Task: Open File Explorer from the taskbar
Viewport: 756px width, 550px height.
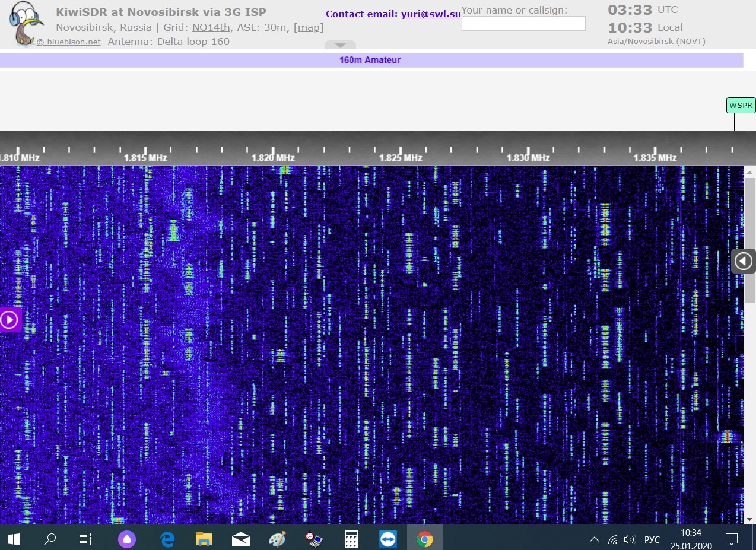Action: [204, 539]
